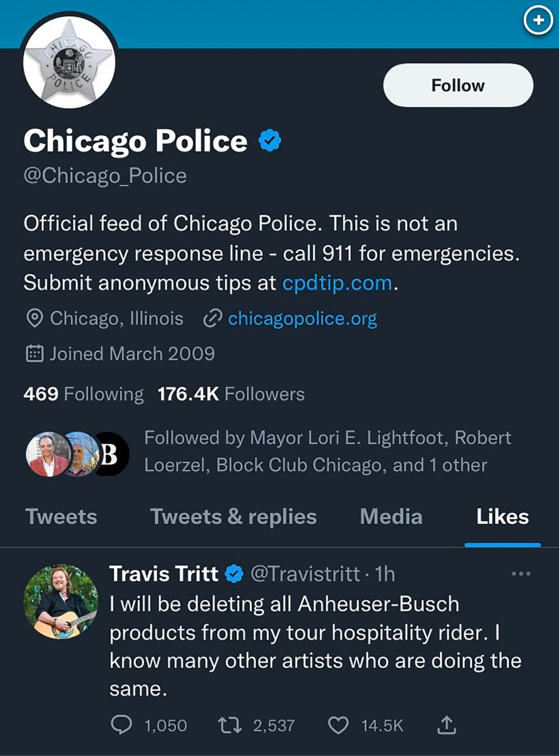Image resolution: width=559 pixels, height=756 pixels.
Task: Switch to Tweets & replies tab
Action: 233,517
